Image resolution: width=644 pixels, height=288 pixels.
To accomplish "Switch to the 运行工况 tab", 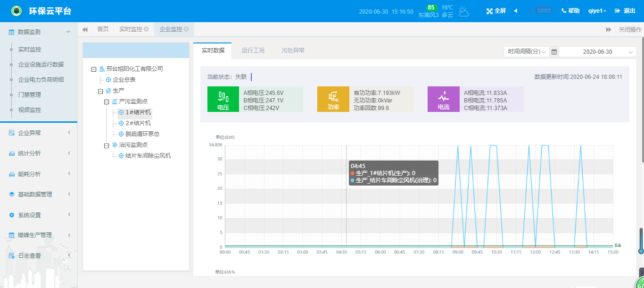I will [x=253, y=50].
